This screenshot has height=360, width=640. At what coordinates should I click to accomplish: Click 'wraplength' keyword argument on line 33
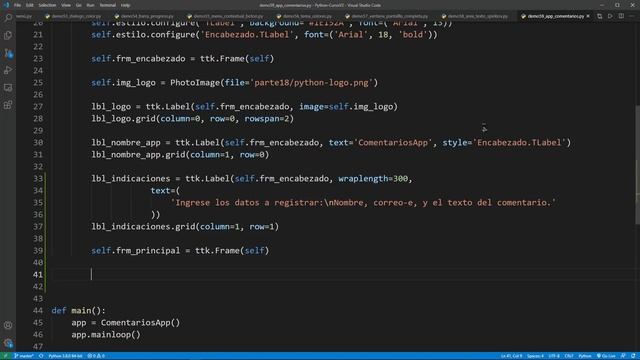click(x=363, y=178)
